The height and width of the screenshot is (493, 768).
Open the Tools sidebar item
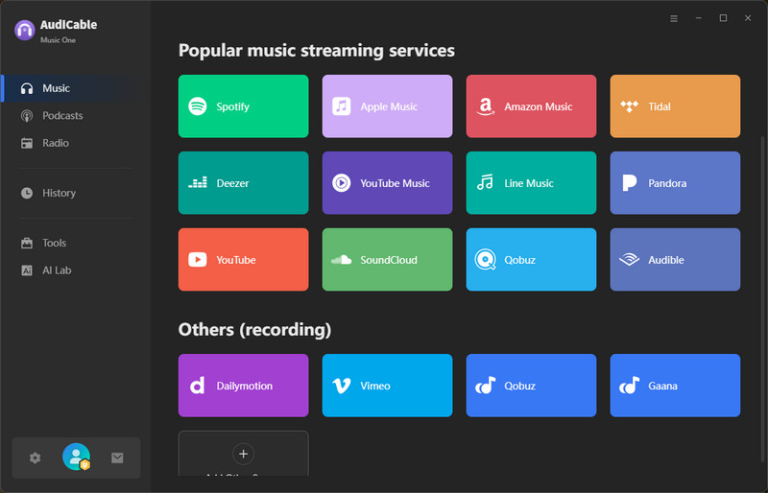click(x=54, y=243)
